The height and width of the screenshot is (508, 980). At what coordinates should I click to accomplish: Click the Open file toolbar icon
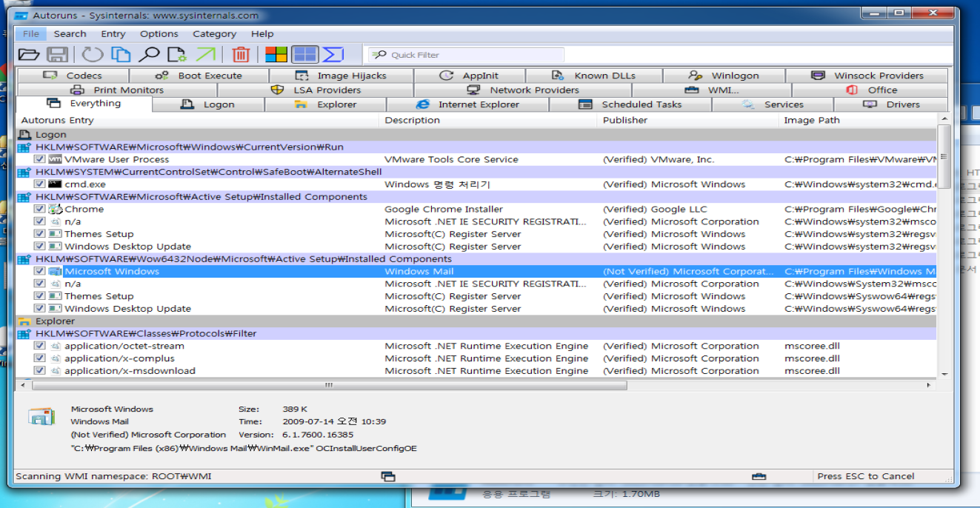[x=28, y=54]
